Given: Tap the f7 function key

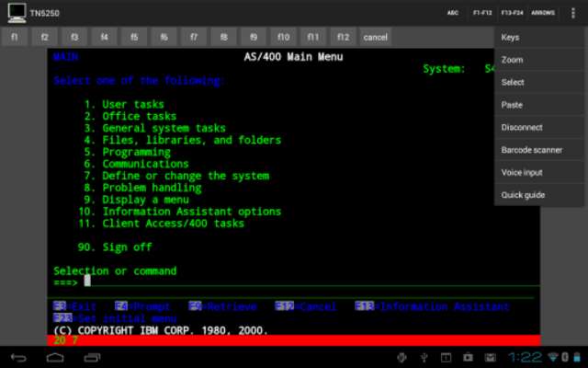Looking at the screenshot, I should pos(194,37).
